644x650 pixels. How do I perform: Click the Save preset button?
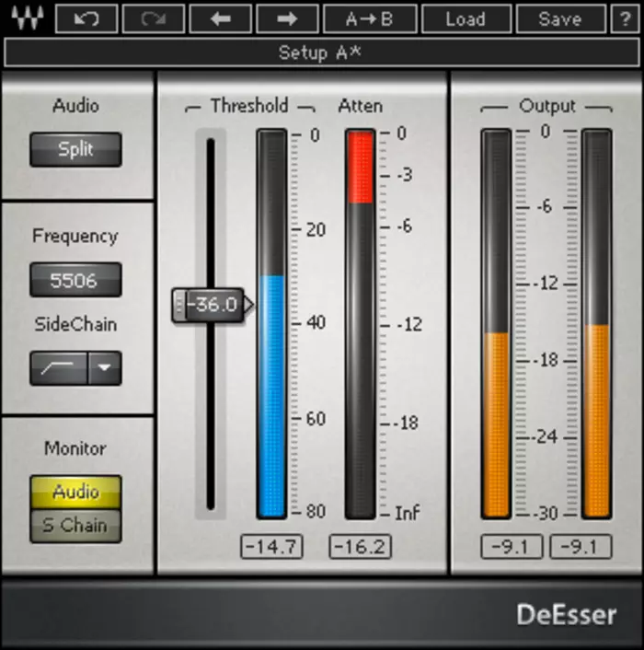tap(559, 17)
